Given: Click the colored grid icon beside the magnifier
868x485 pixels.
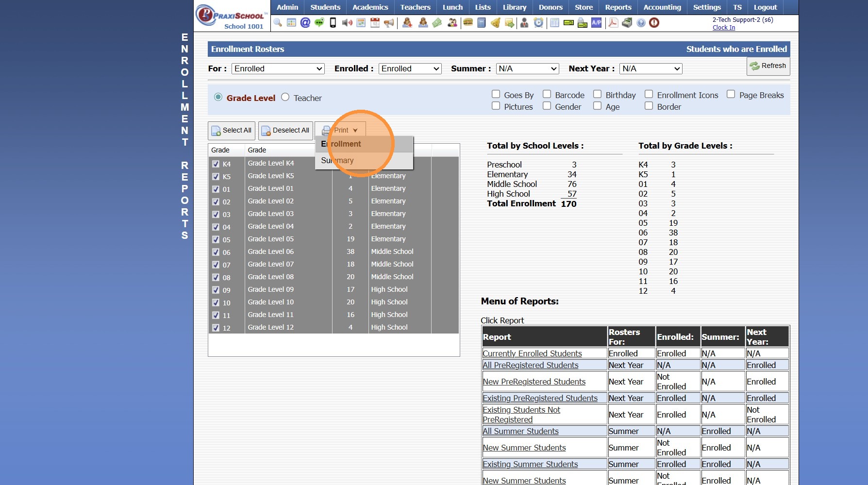Looking at the screenshot, I should (x=291, y=23).
